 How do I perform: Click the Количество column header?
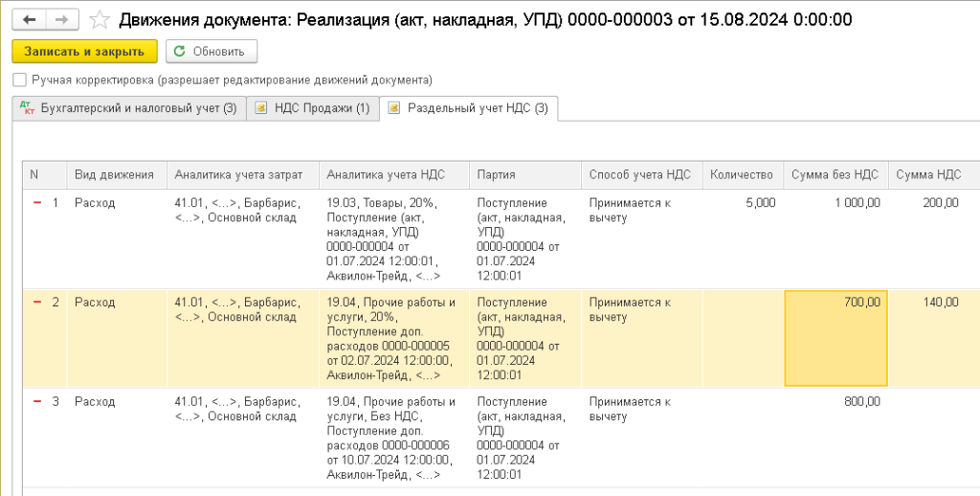point(743,175)
